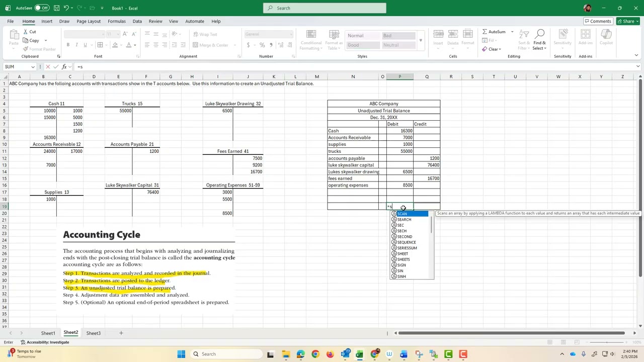Apply the Neutral cell style
This screenshot has height=362, width=644.
click(x=400, y=45)
